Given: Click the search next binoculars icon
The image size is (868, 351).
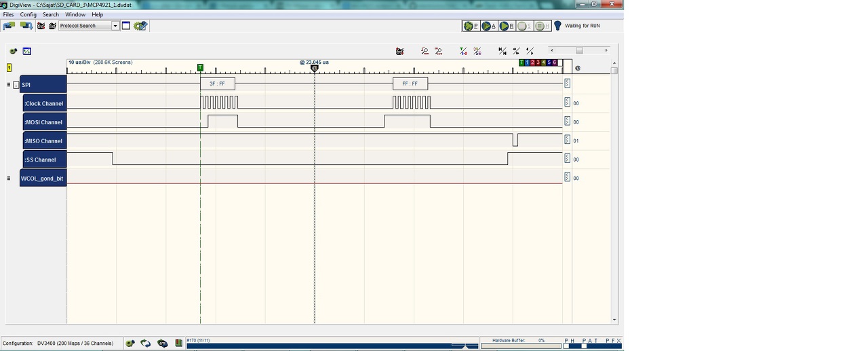Looking at the screenshot, I should (52, 26).
